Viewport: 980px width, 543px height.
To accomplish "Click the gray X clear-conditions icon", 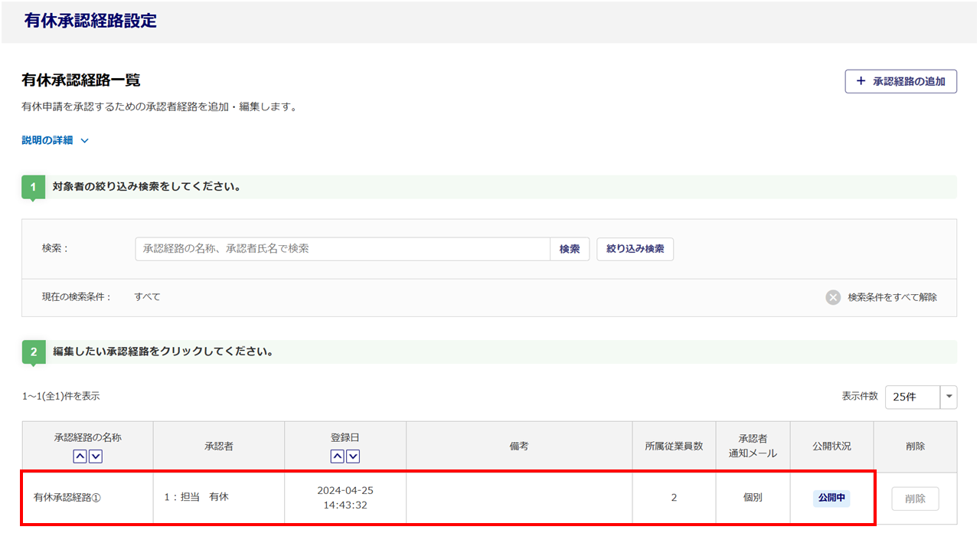I will [x=833, y=297].
